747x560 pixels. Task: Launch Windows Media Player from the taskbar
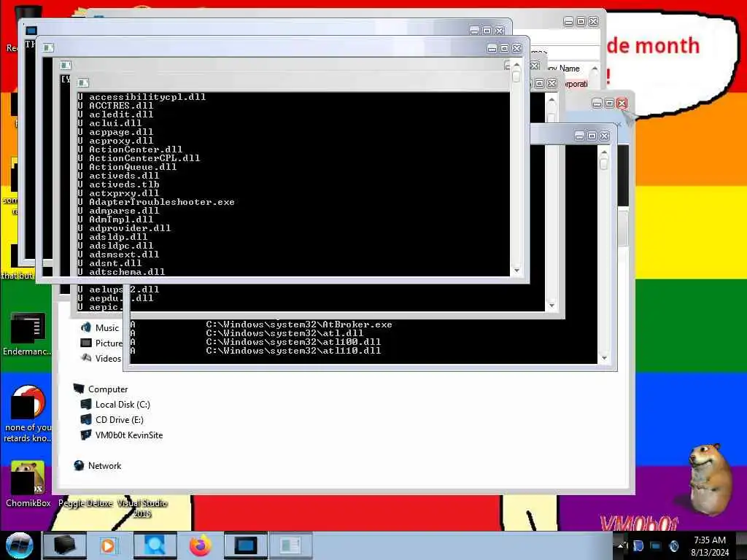(x=108, y=545)
